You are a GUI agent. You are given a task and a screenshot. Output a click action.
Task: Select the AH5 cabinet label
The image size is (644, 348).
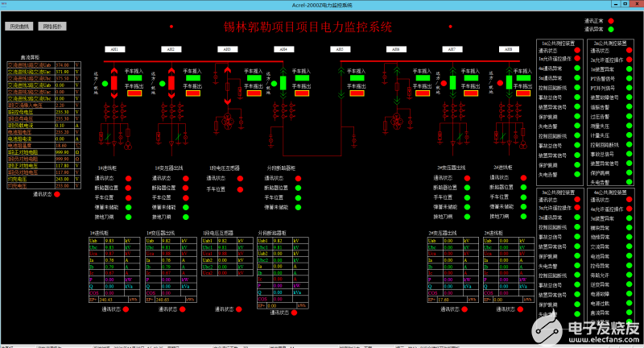point(340,49)
